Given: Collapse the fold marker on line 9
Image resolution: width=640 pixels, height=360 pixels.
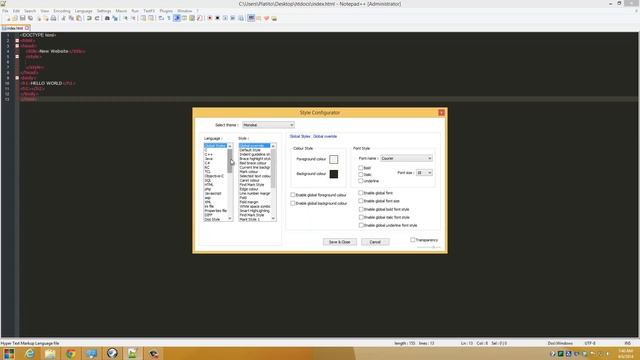Looking at the screenshot, I should pyautogui.click(x=17, y=78).
